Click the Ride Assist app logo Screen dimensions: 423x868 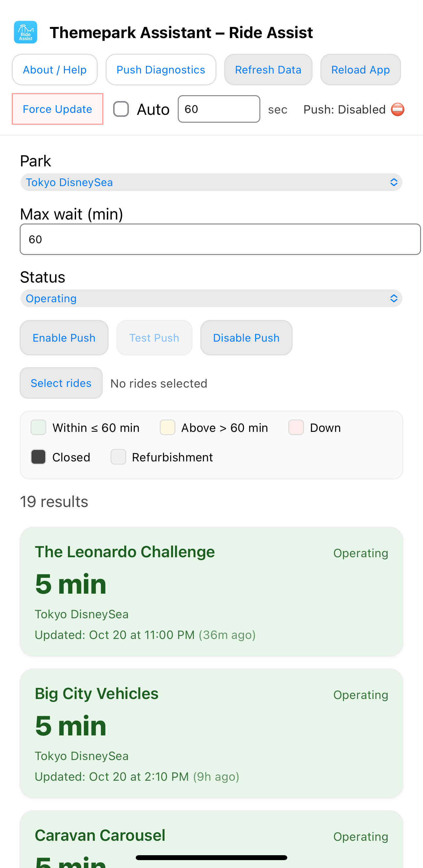(26, 32)
